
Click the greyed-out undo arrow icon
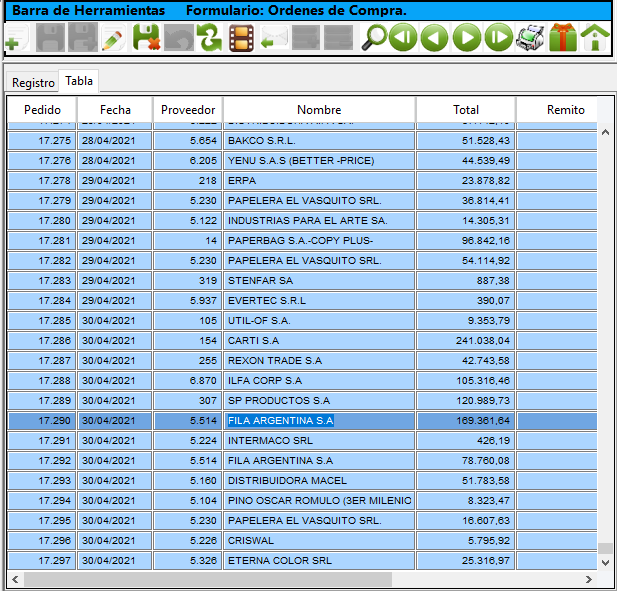coord(179,38)
